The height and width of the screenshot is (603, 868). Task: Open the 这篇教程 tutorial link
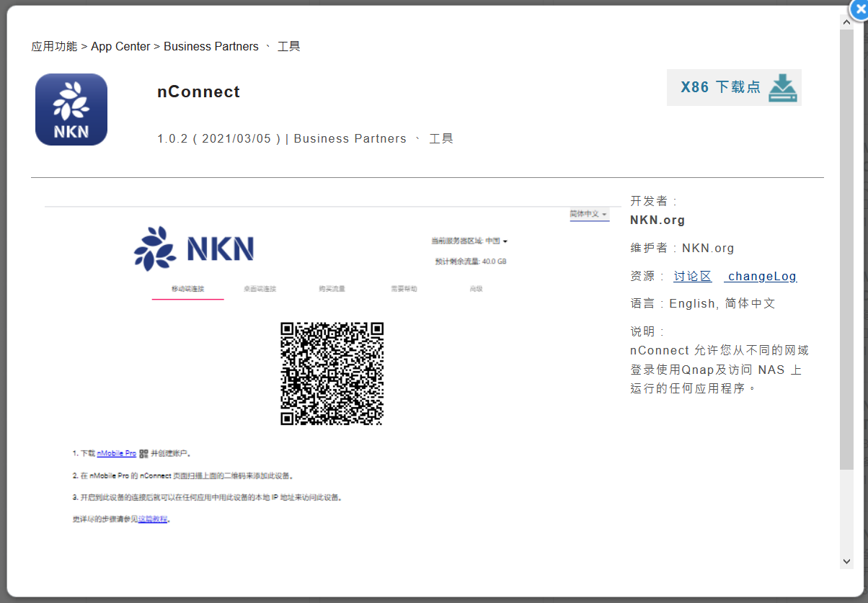pyautogui.click(x=153, y=519)
